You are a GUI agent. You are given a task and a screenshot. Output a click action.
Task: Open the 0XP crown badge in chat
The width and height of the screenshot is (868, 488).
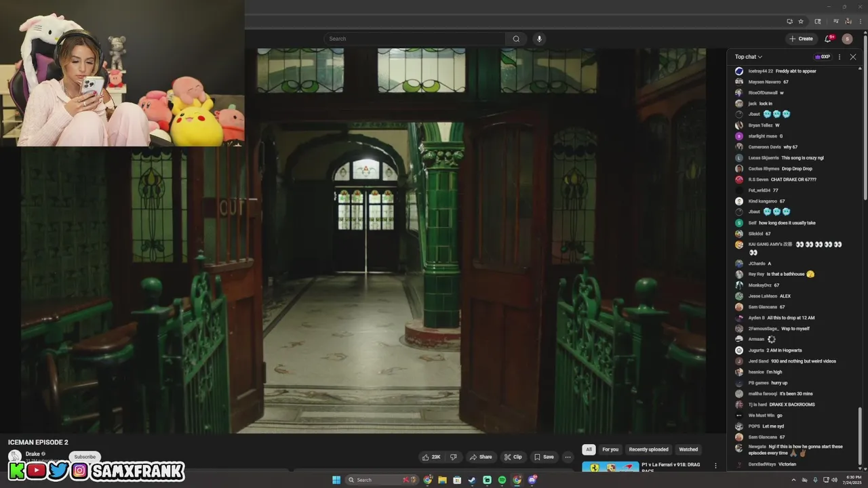click(822, 57)
